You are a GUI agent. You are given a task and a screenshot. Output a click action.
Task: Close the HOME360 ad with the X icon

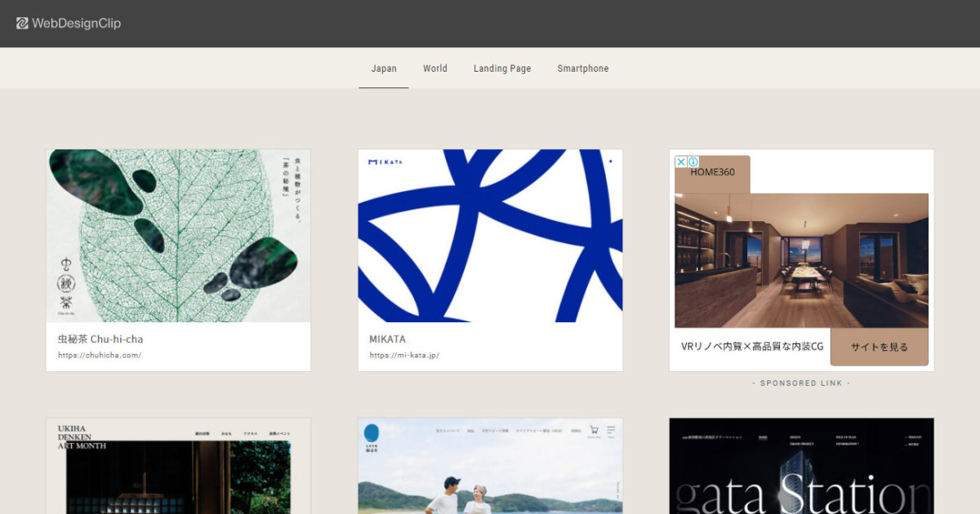(x=681, y=162)
